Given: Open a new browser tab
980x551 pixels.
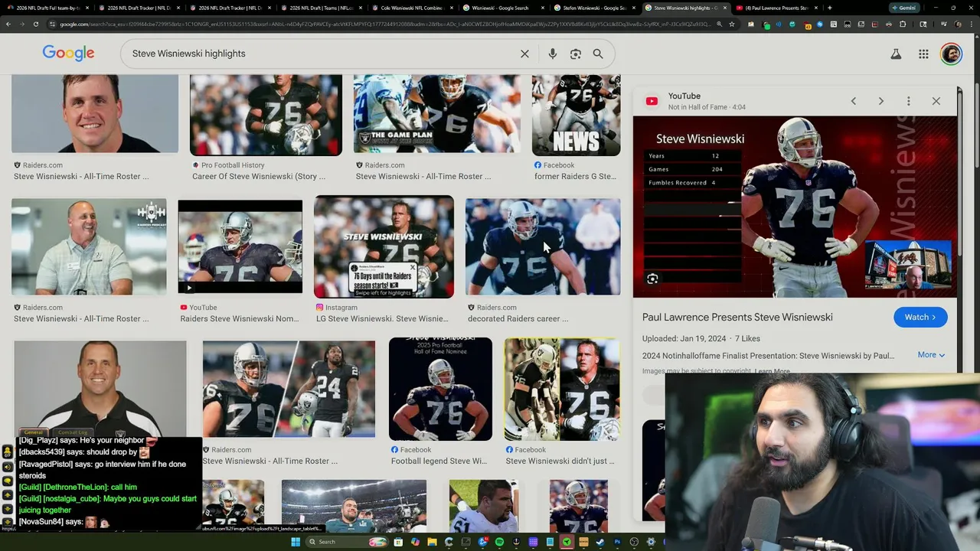Looking at the screenshot, I should (830, 8).
